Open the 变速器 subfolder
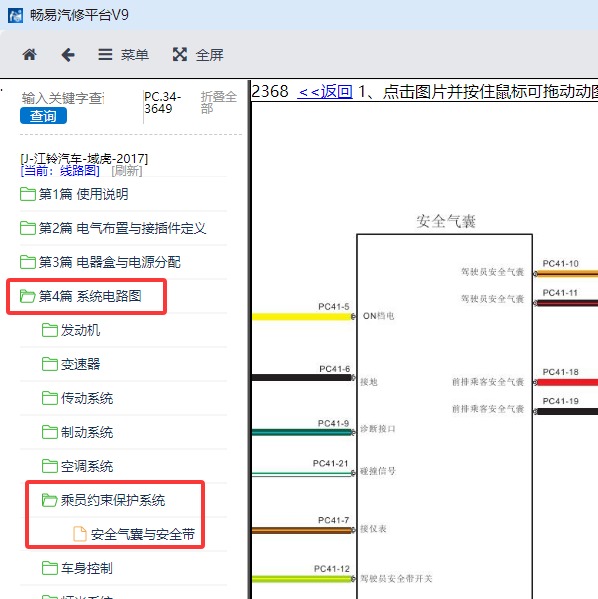This screenshot has height=599, width=598. click(80, 364)
